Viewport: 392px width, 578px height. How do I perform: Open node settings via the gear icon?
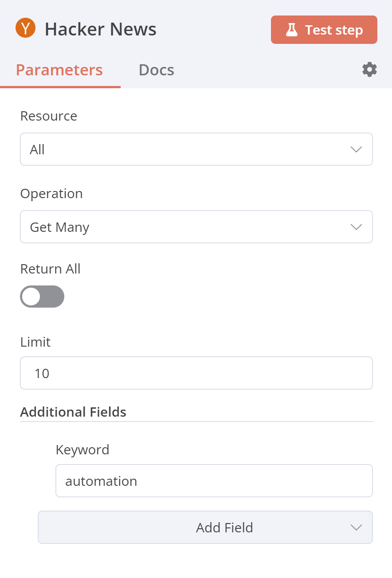pyautogui.click(x=369, y=70)
